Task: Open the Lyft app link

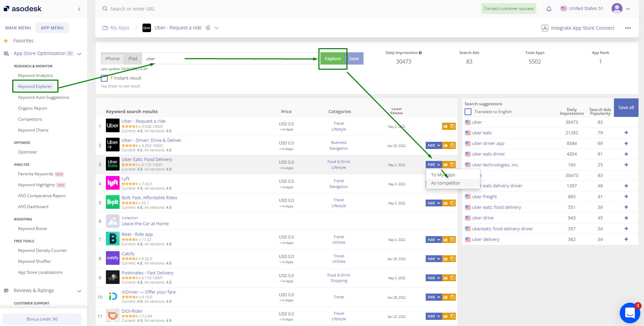Action: (125, 178)
